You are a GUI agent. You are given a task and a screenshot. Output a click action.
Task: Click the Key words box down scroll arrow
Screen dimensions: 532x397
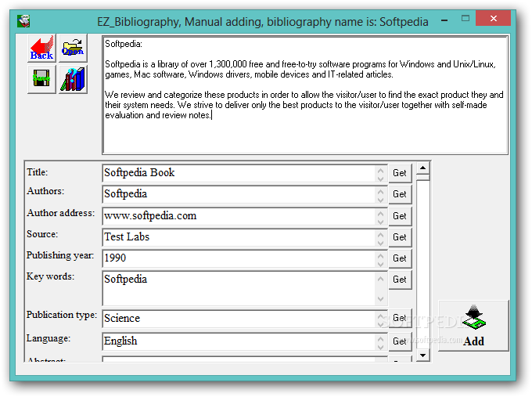[381, 299]
